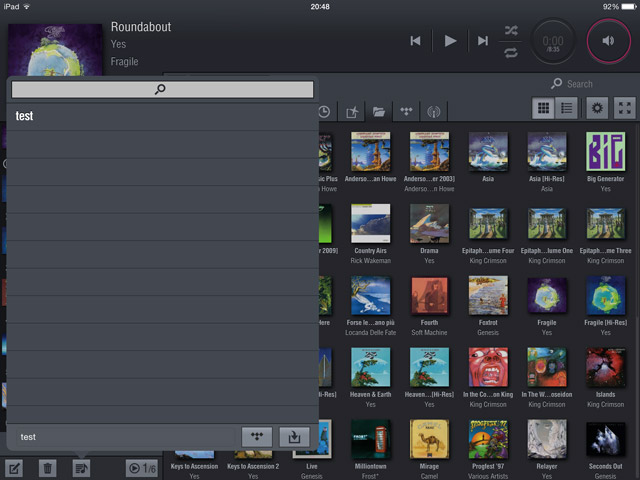Open the Tidal tab in library
This screenshot has height=480, width=640.
click(x=406, y=112)
